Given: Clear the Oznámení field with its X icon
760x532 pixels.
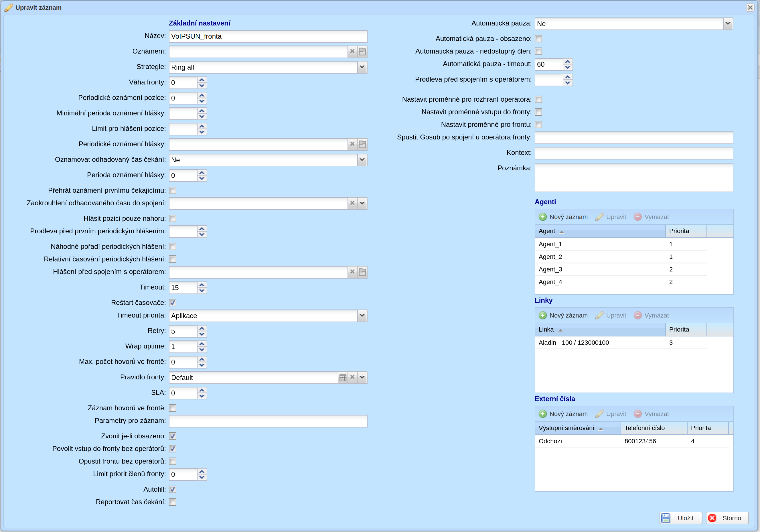Looking at the screenshot, I should [x=352, y=52].
